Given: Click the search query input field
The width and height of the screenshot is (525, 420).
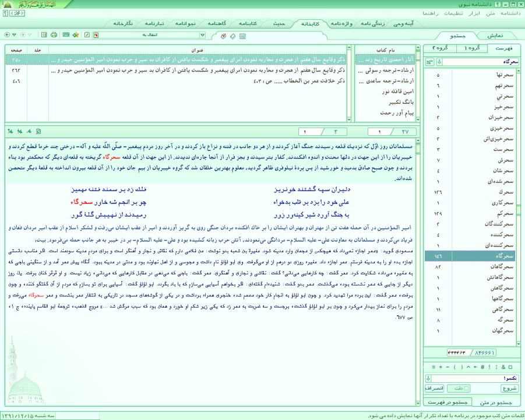Looking at the screenshot, I should (x=475, y=379).
